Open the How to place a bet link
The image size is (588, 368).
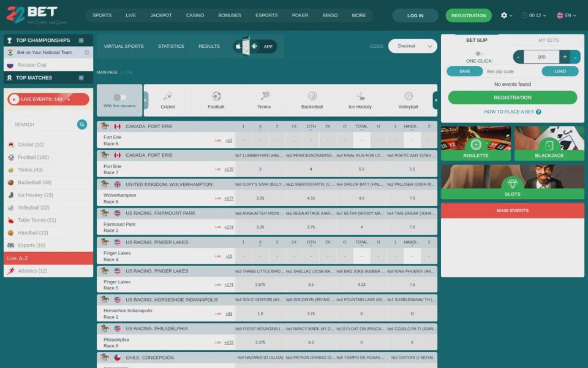pos(512,112)
